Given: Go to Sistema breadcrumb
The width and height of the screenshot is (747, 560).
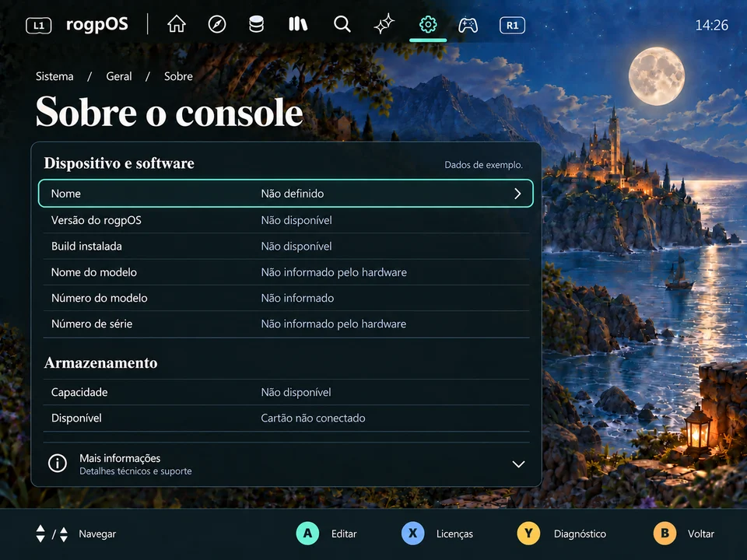Looking at the screenshot, I should tap(54, 76).
